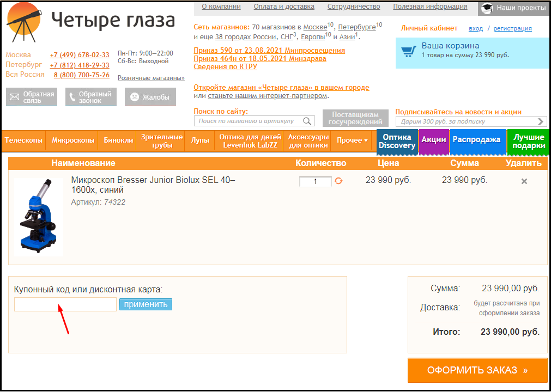Open the Оптика Discovery tab
This screenshot has height=392, width=551.
397,142
